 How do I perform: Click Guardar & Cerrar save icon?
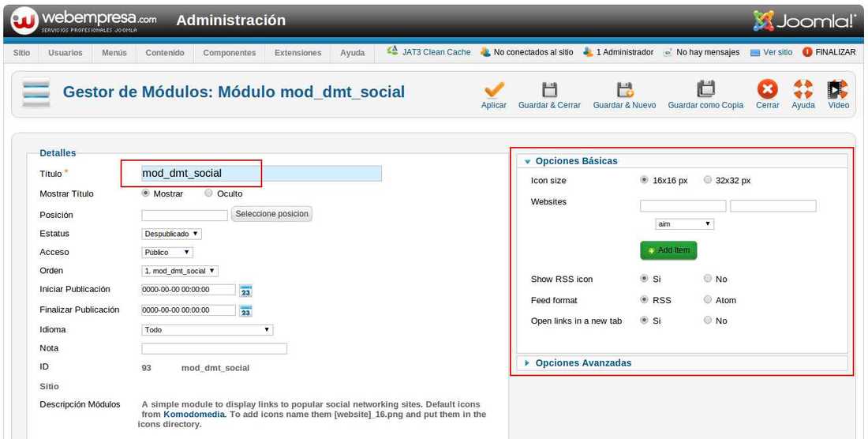pos(549,89)
